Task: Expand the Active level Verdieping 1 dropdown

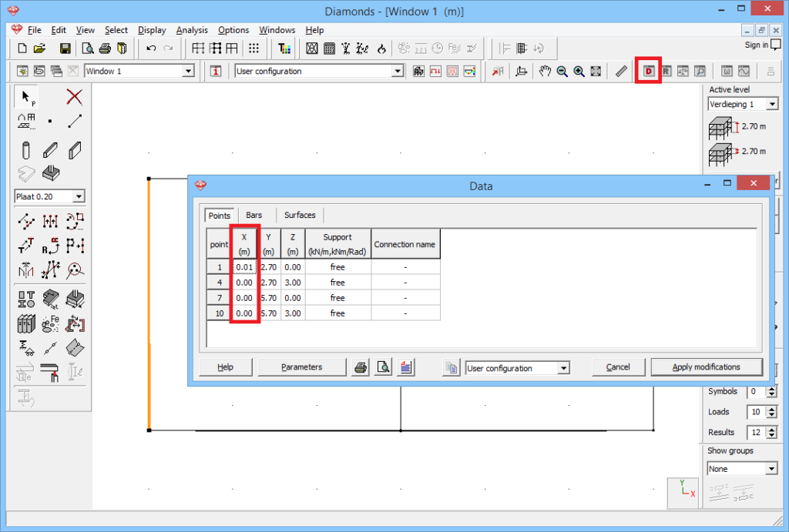Action: 772,104
